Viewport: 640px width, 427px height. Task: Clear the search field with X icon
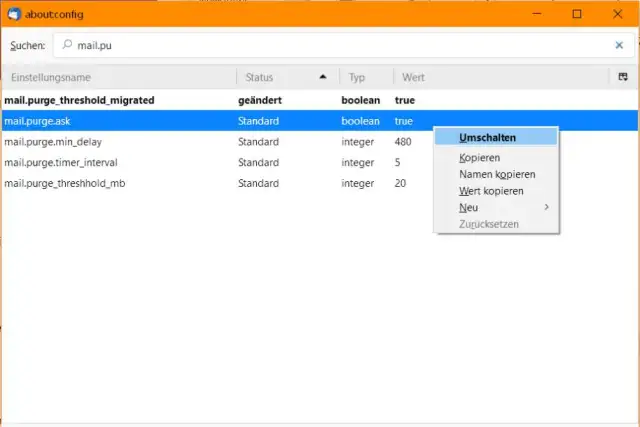(x=619, y=45)
